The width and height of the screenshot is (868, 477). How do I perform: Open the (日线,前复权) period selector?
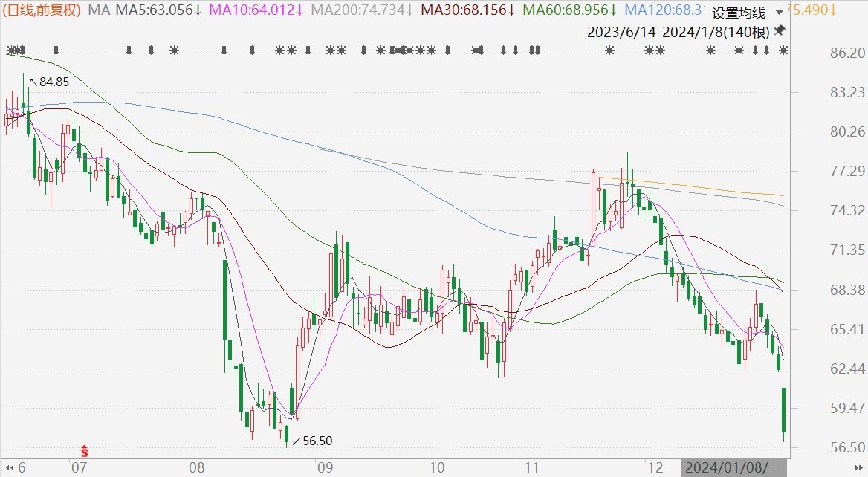42,10
